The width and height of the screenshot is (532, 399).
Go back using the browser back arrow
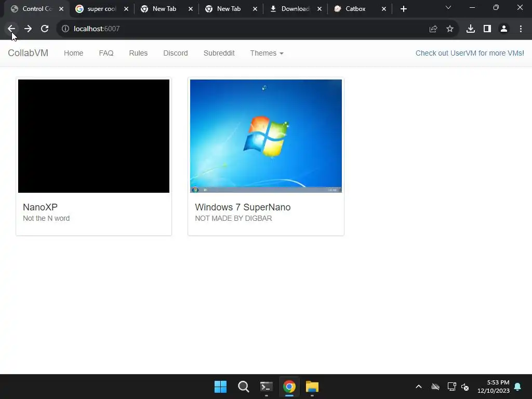click(x=11, y=29)
